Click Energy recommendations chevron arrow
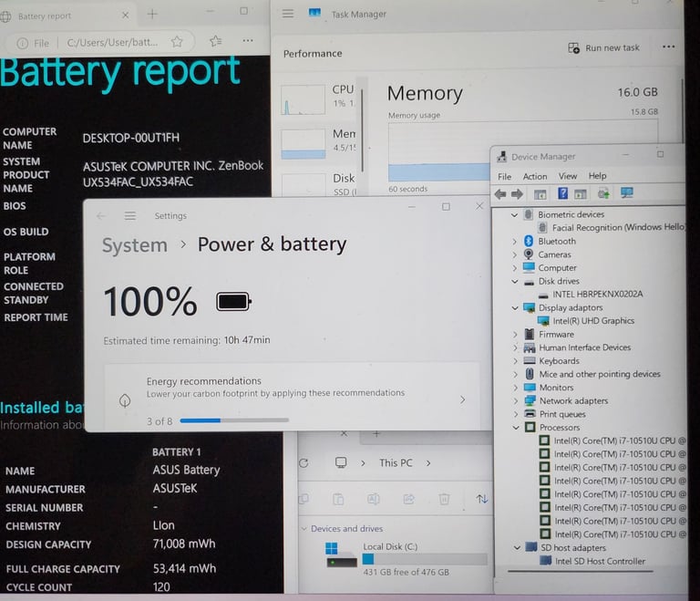The width and height of the screenshot is (700, 601). point(462,399)
